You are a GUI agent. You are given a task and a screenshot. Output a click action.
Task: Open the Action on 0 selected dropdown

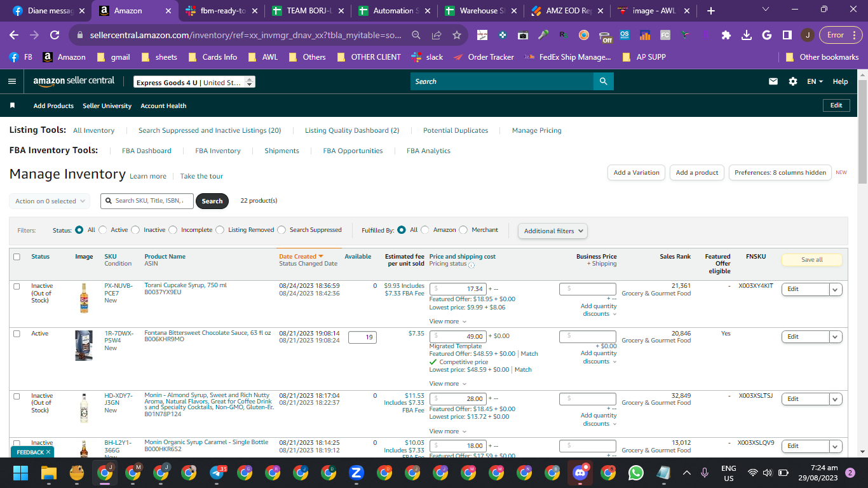pos(50,201)
